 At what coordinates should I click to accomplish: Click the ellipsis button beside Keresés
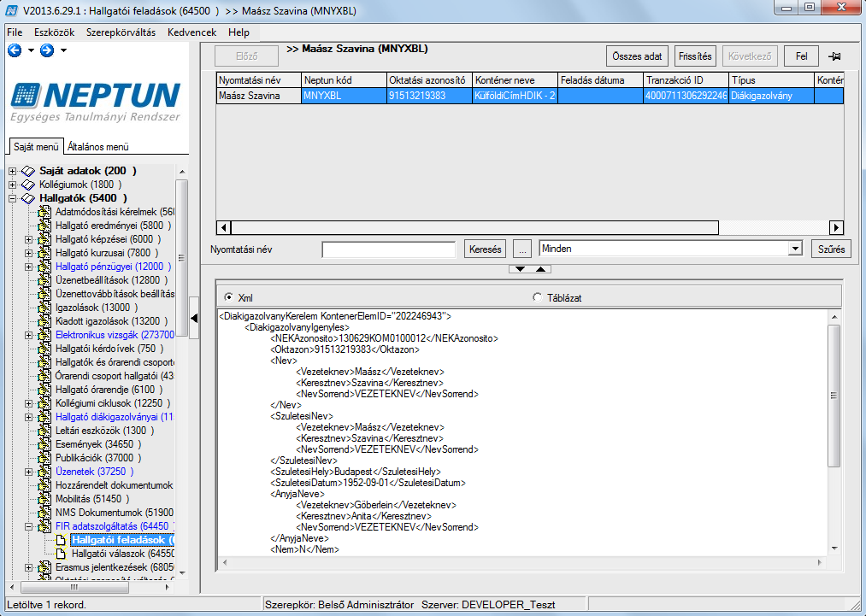coord(522,249)
